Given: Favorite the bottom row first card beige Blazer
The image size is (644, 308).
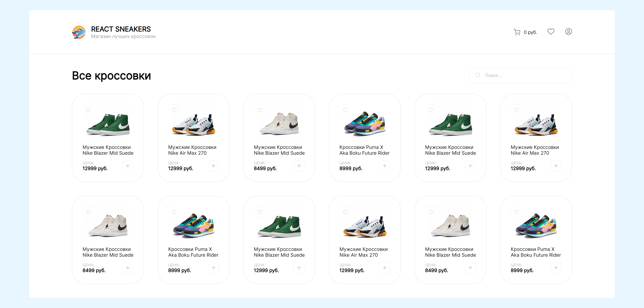Looking at the screenshot, I should point(88,212).
